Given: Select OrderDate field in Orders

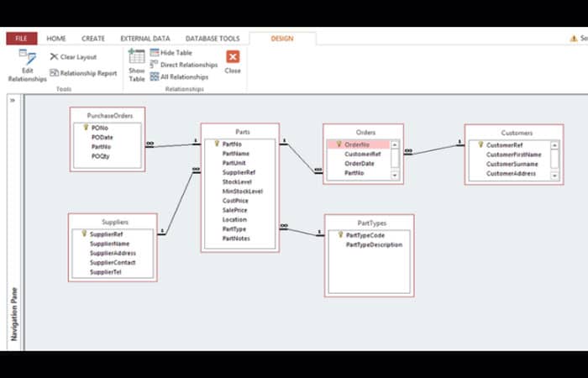Looking at the screenshot, I should pyautogui.click(x=359, y=164).
